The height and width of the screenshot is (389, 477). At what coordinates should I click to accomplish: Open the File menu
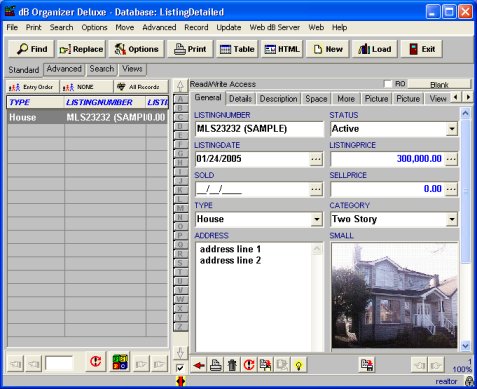coord(12,27)
